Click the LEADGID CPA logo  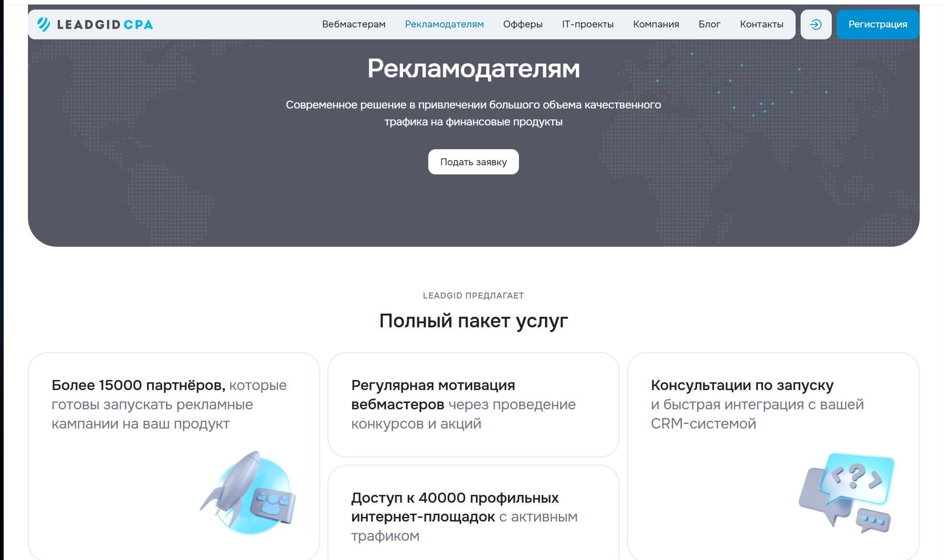tap(95, 24)
